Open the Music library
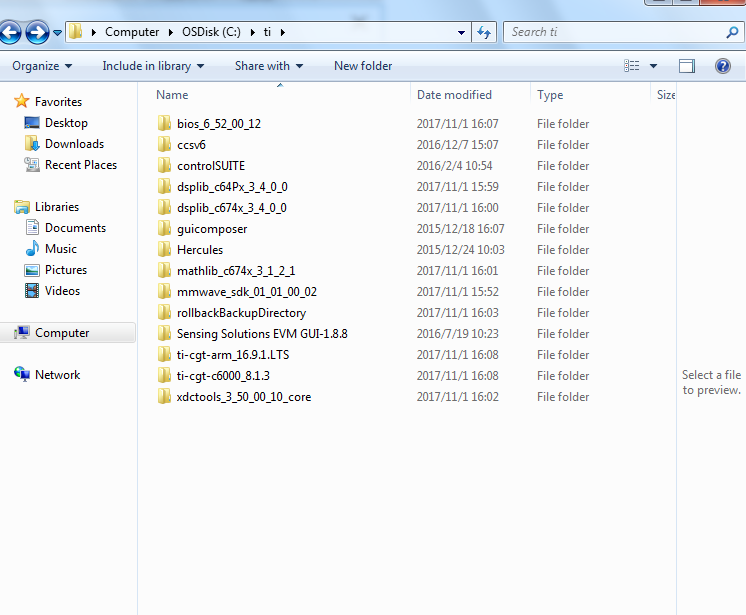The height and width of the screenshot is (615, 746). pyautogui.click(x=60, y=249)
